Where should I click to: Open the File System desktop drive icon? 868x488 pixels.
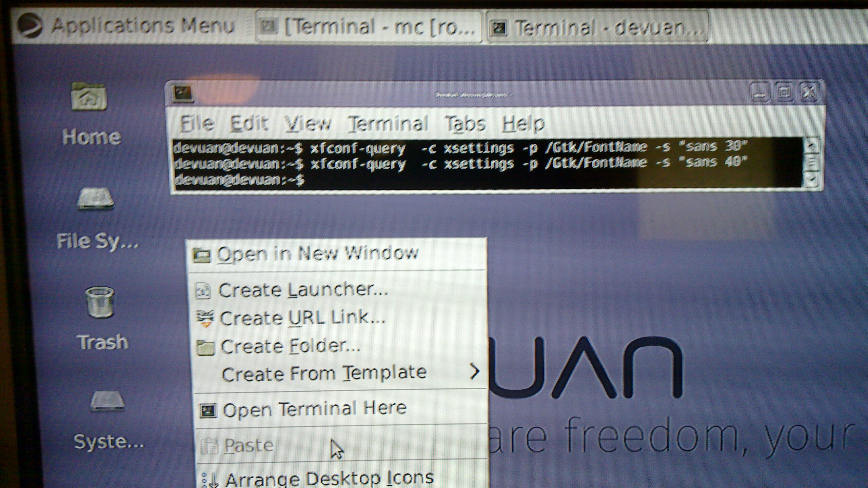pos(95,199)
